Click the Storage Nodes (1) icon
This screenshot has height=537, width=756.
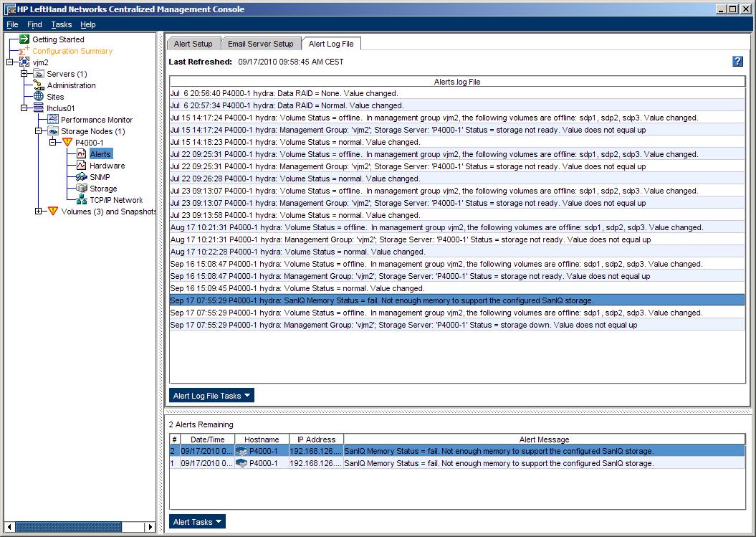tap(53, 131)
